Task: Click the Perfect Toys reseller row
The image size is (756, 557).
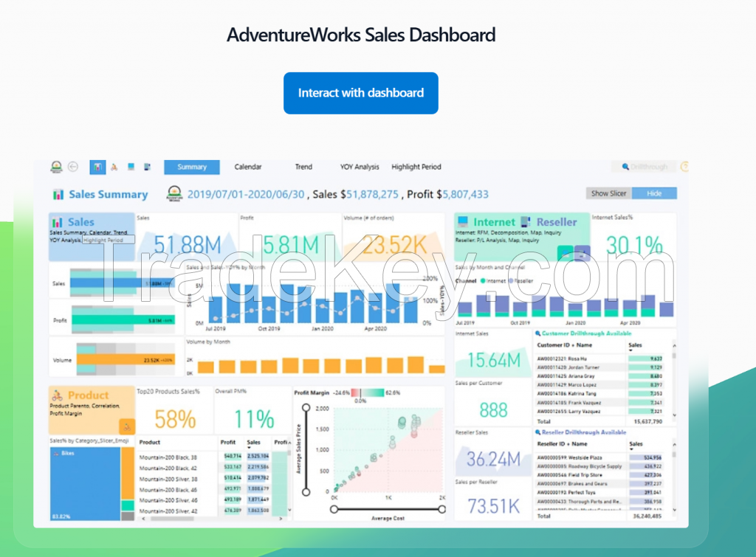Action: [599, 492]
